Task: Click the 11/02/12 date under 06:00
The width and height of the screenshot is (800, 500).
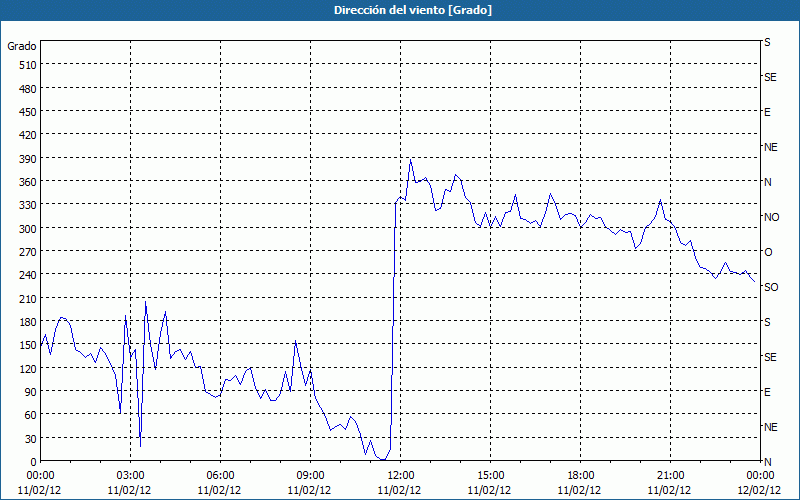Action: pos(219,490)
